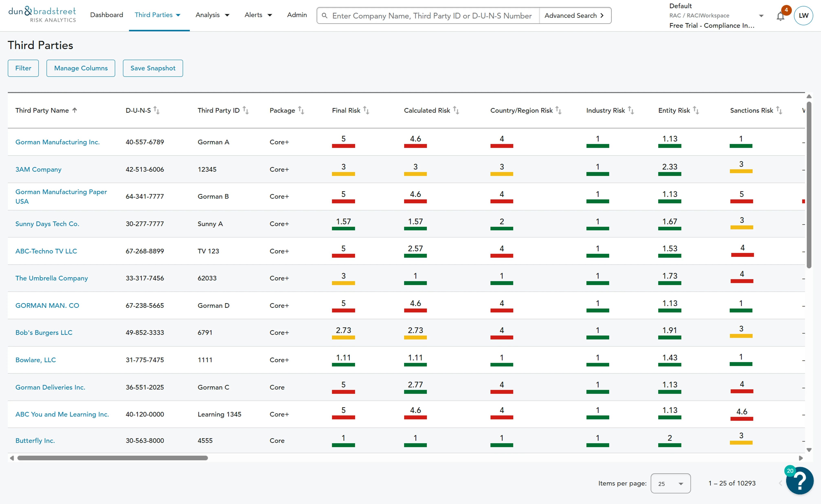Screen dimensions: 821x504
Task: Open GORMAN MAN. CO record
Action: [47, 305]
